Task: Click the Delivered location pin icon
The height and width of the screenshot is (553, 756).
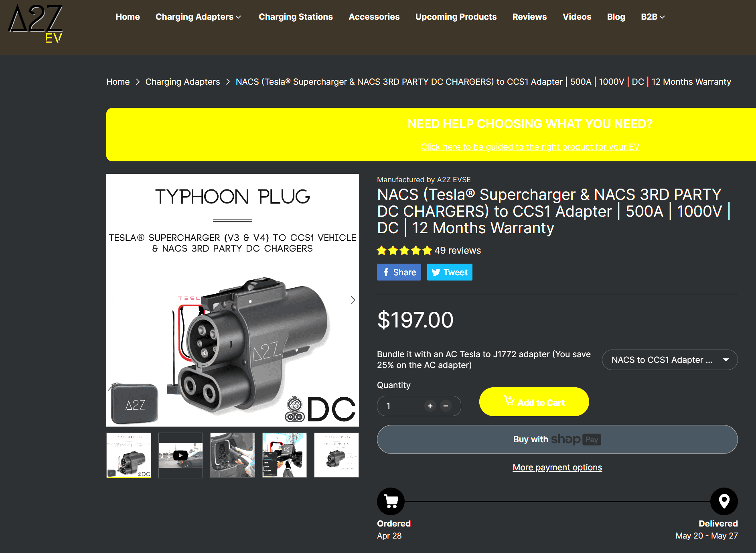Action: (724, 501)
